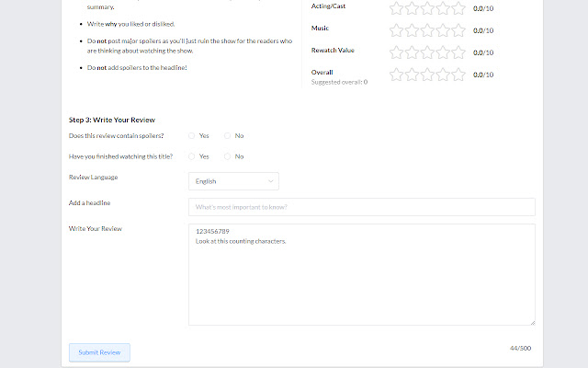The width and height of the screenshot is (588, 368).
Task: Click the Acting/Cast 0.0/10 score value
Action: (483, 8)
